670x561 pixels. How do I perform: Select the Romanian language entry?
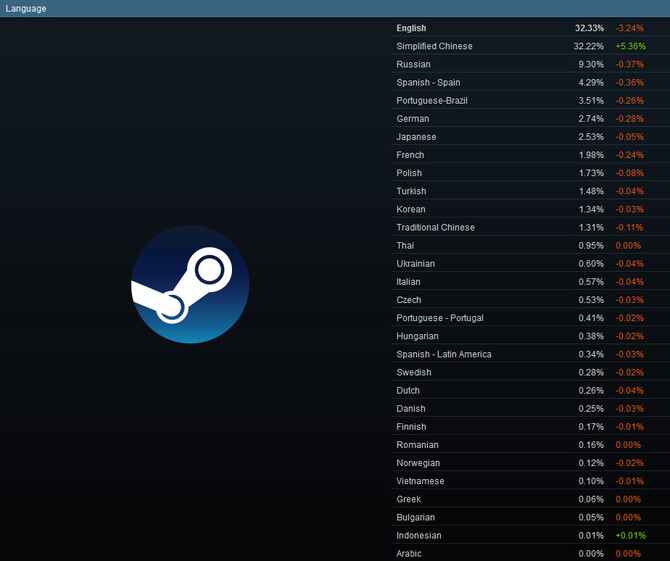pos(530,445)
